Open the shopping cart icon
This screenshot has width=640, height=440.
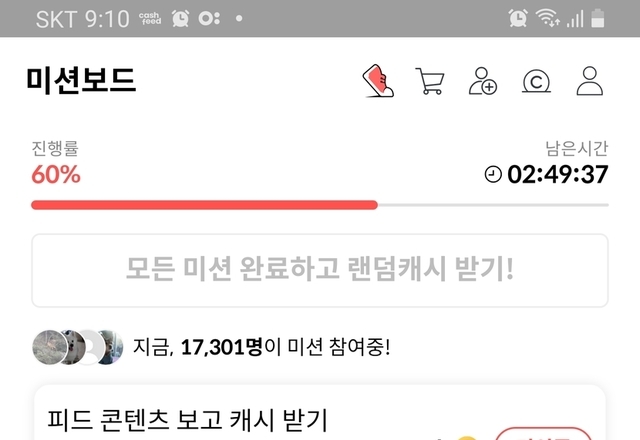pos(430,81)
